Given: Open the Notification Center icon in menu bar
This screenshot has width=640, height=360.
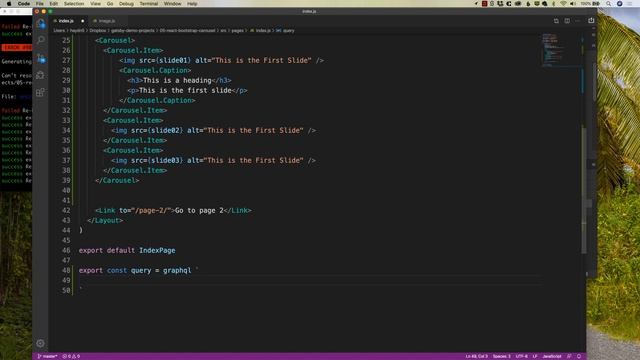Looking at the screenshot, I should pyautogui.click(x=630, y=4).
